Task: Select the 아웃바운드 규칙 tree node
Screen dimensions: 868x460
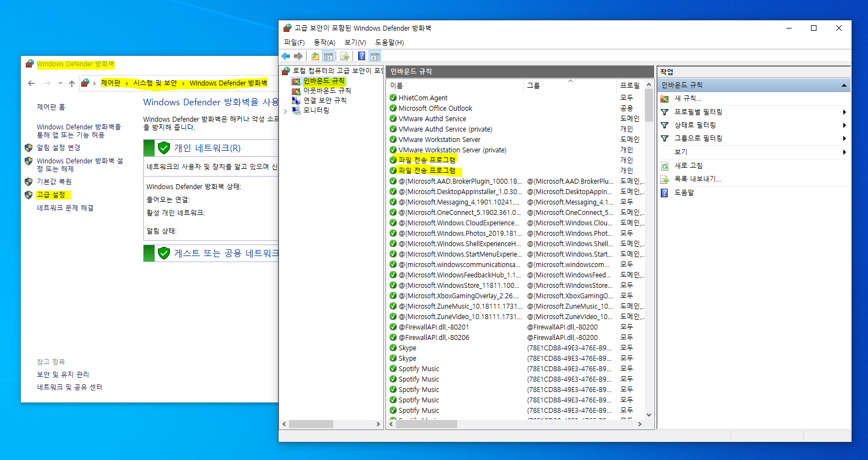Action: (327, 90)
